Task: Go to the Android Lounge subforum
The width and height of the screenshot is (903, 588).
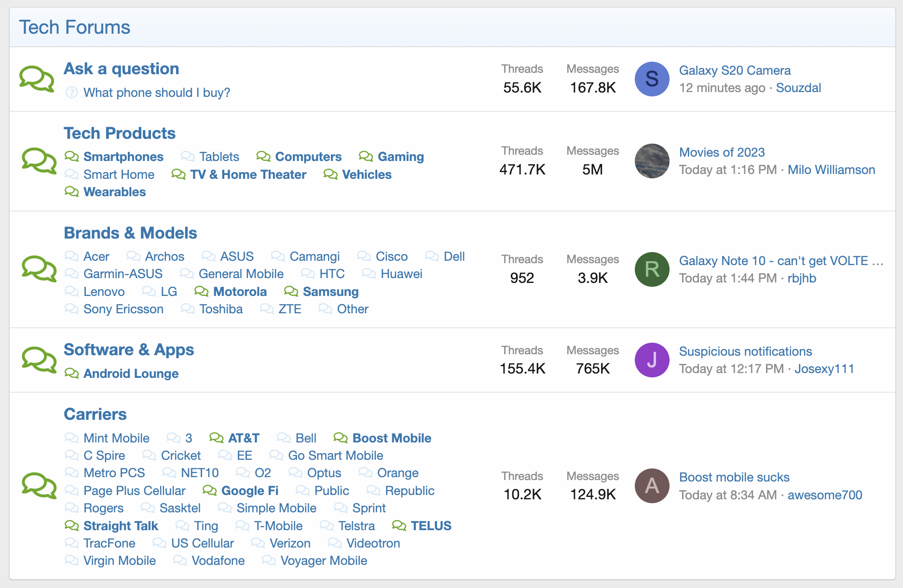Action: 131,374
